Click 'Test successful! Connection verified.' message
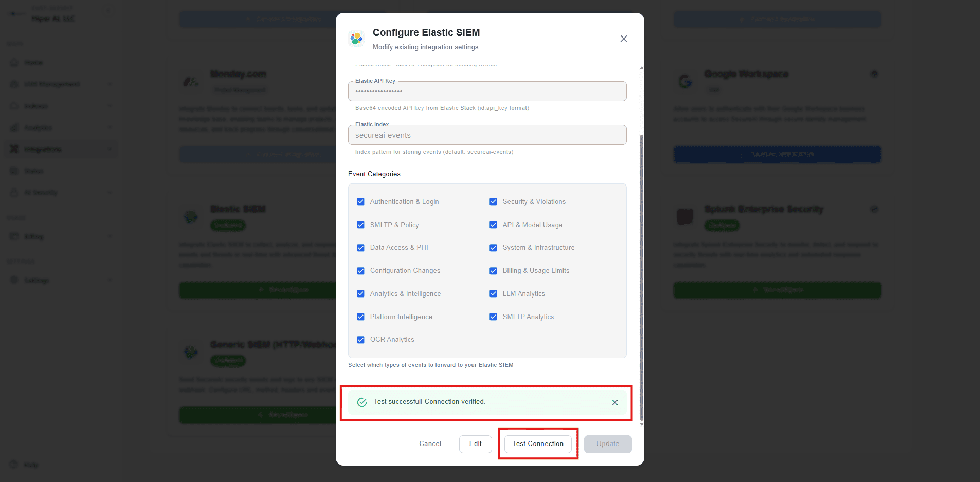980x482 pixels. 429,402
